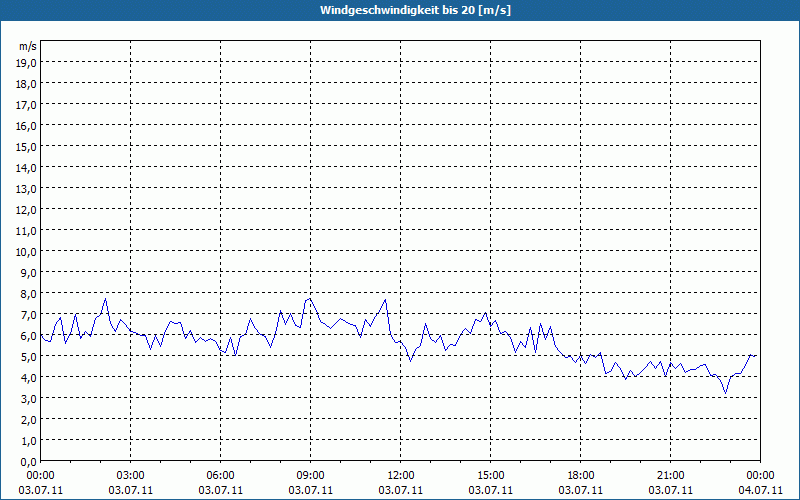Choose the '9,0' y-axis value
The image size is (800, 500).
[x=29, y=272]
